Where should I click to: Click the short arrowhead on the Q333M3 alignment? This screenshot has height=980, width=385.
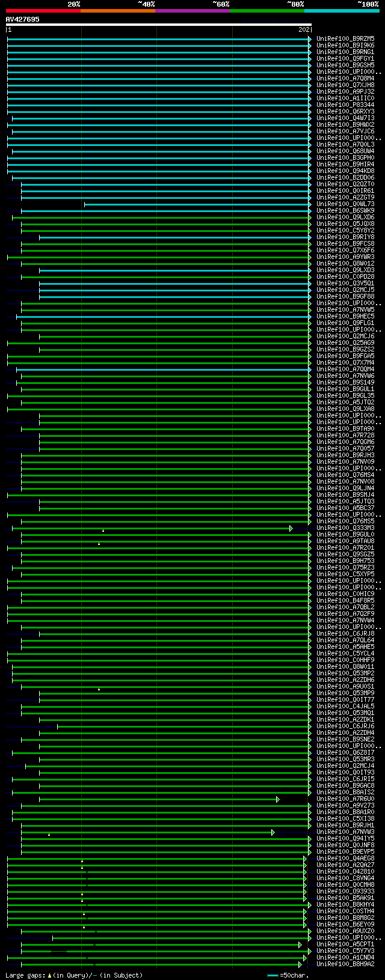click(291, 528)
